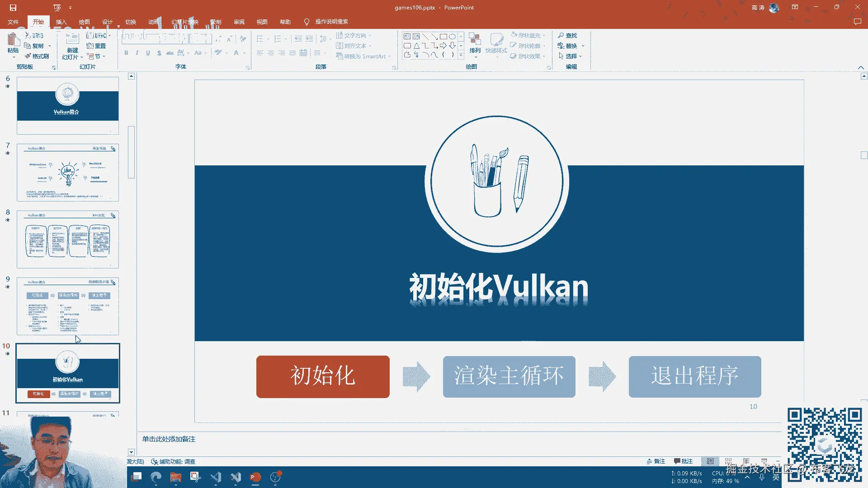This screenshot has height=488, width=868.
Task: Toggle Bold formatting
Action: click(126, 53)
